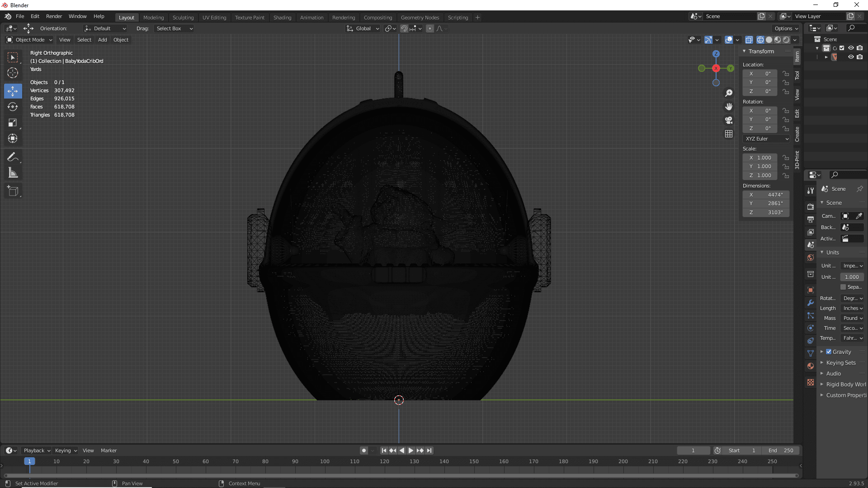Expand the Keying Sets section
The height and width of the screenshot is (488, 868).
pyautogui.click(x=823, y=362)
